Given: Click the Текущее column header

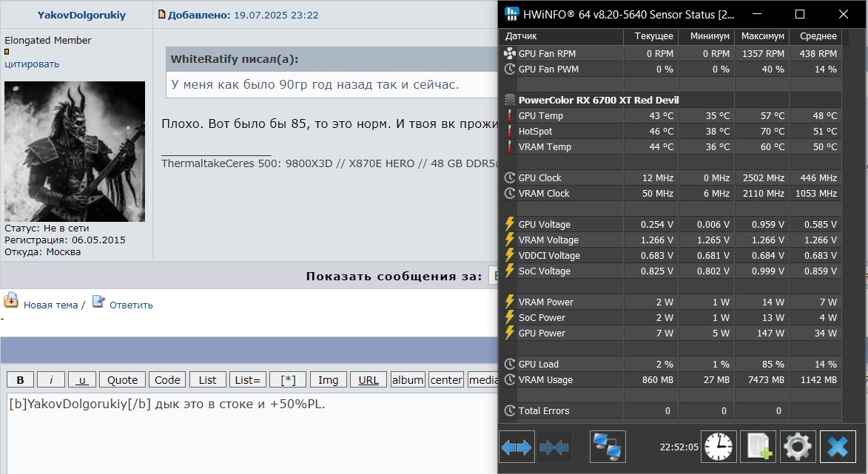Looking at the screenshot, I should tap(653, 36).
